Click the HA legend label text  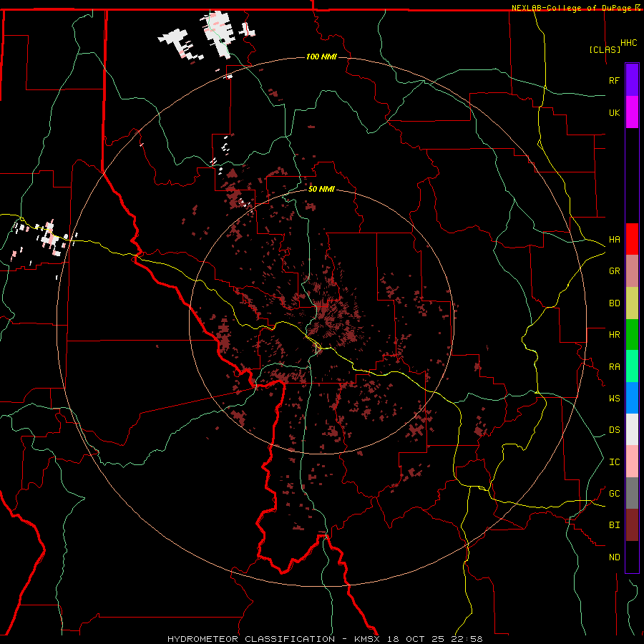[x=614, y=239]
